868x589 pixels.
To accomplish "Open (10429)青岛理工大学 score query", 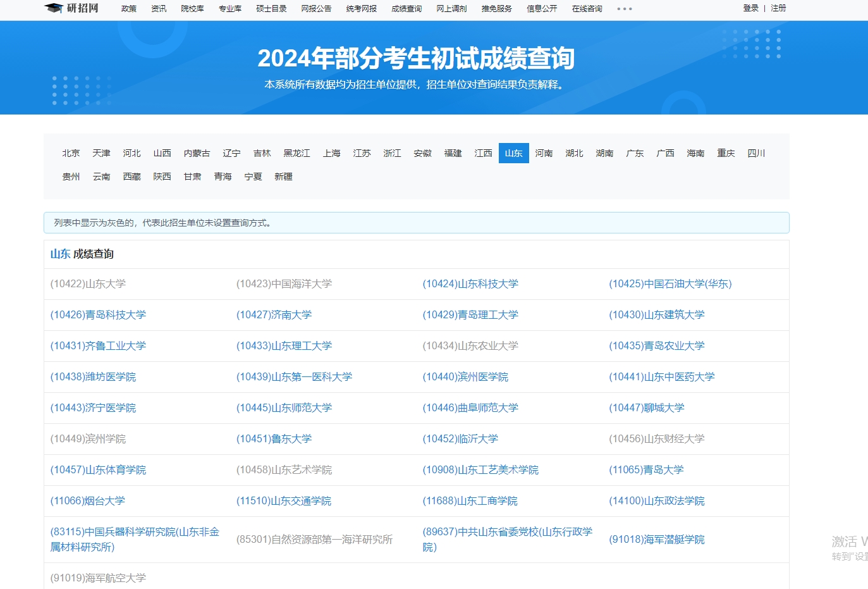I will [470, 315].
